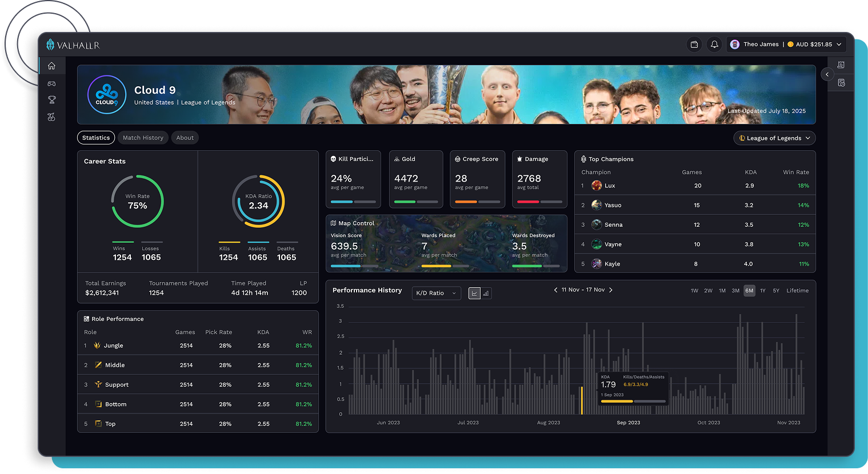This screenshot has width=868, height=474.
Task: Switch Performance History to bar chart view
Action: [x=486, y=293]
